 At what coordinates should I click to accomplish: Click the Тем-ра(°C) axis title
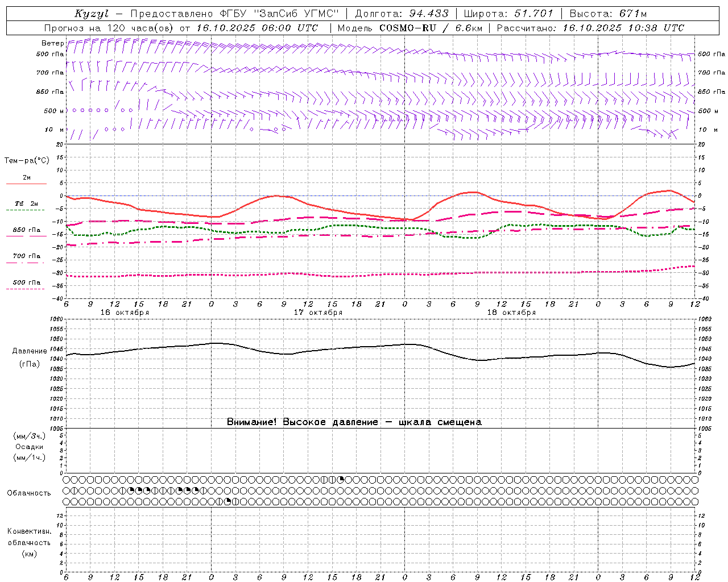(27, 160)
